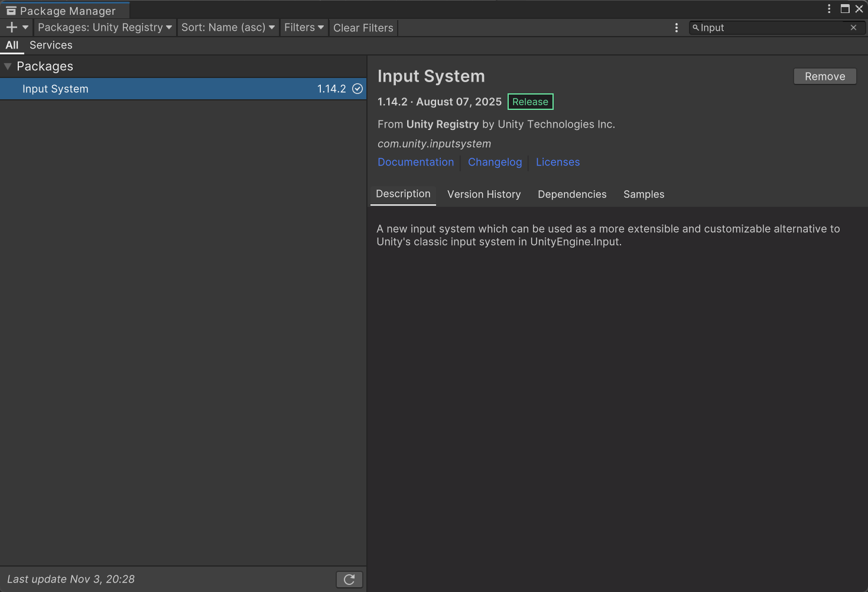Open advanced settings via the toolbar ellipsis
Screen dimensions: 868x592
[677, 27]
